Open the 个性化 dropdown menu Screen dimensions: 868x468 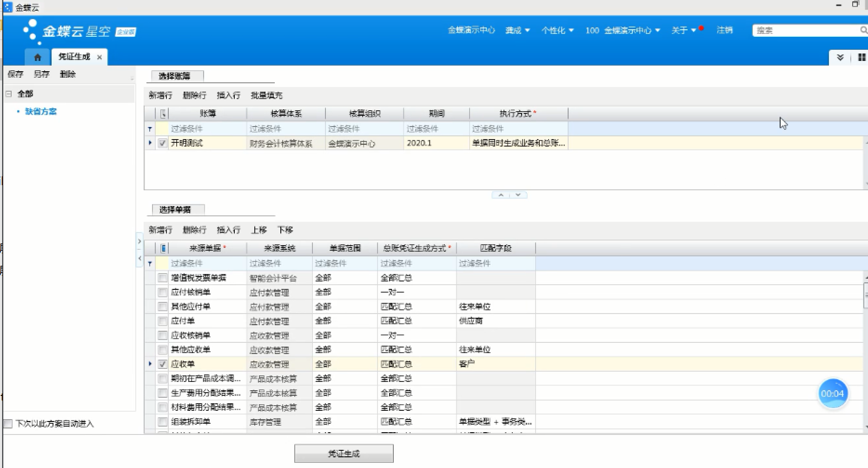pyautogui.click(x=557, y=30)
